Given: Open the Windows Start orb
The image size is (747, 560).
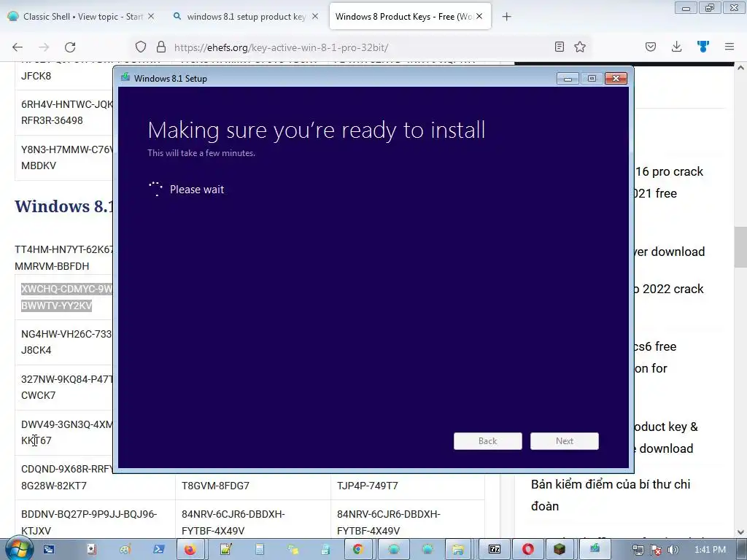Looking at the screenshot, I should point(18,549).
